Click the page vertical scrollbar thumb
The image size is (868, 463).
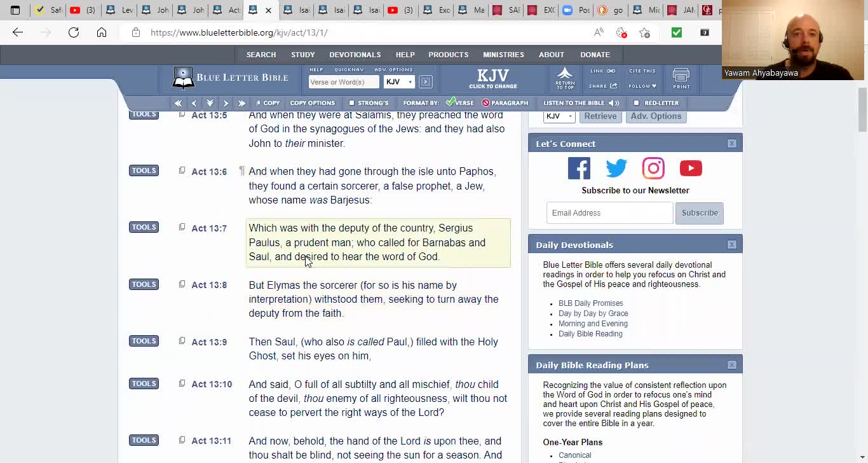coord(862,109)
